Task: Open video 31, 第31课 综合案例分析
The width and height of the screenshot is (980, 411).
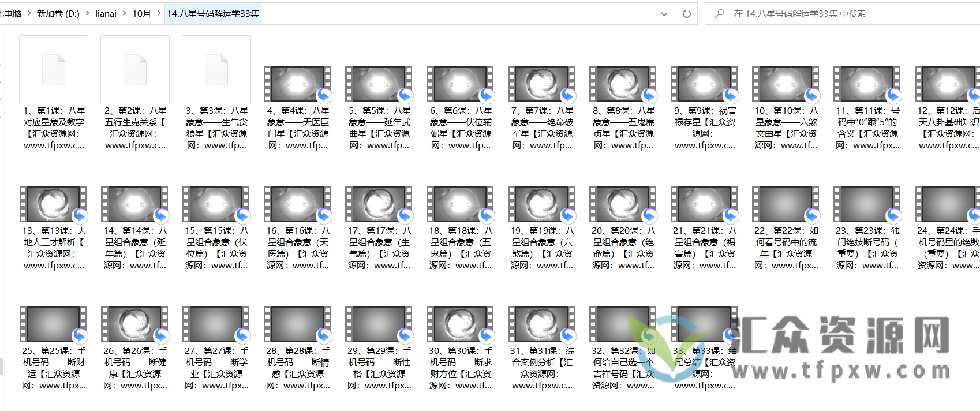Action: point(541,324)
